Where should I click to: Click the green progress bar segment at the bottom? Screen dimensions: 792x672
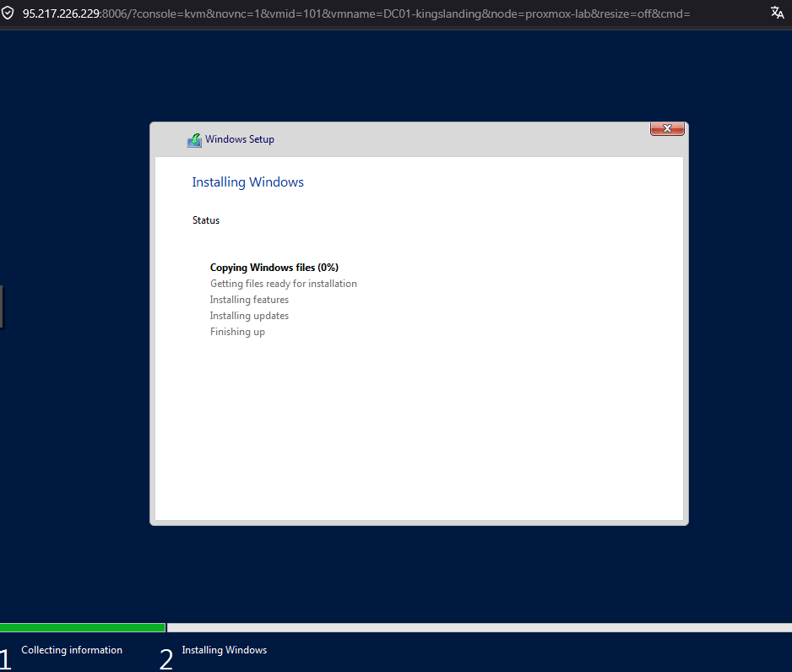(82, 627)
